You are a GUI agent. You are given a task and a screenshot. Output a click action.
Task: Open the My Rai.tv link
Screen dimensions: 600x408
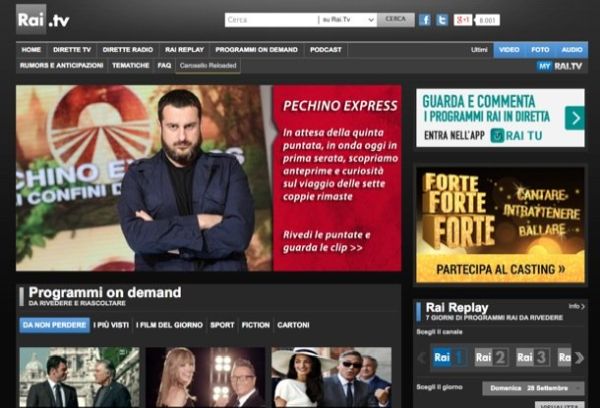pyautogui.click(x=559, y=66)
